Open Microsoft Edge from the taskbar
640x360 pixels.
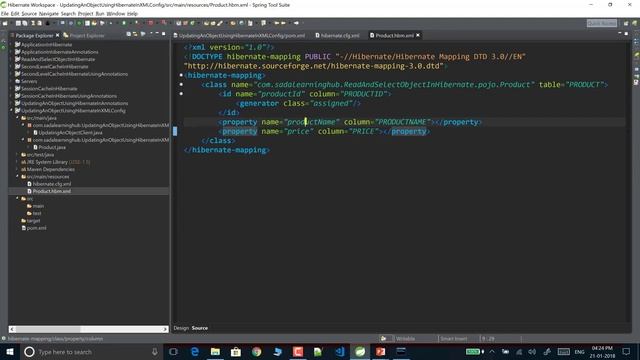pyautogui.click(x=195, y=352)
